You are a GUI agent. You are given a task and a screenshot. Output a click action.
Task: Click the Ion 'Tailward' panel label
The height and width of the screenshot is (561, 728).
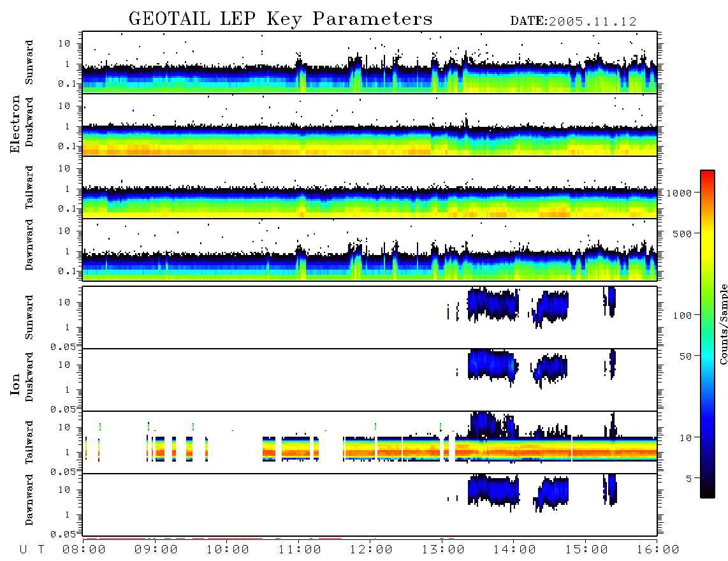click(x=29, y=442)
